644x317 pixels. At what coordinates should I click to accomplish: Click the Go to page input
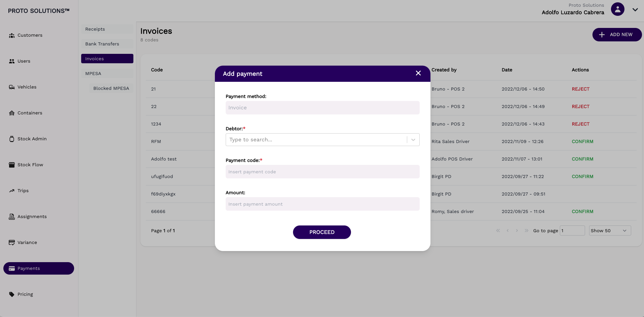[572, 231]
